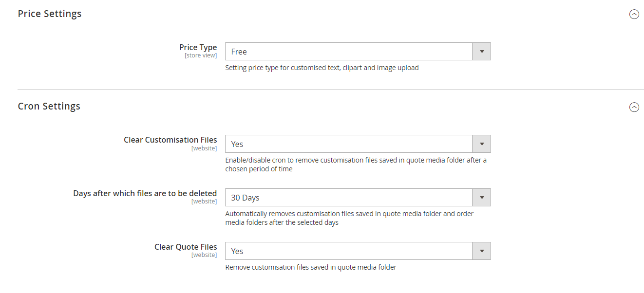644x293 pixels.
Task: Click the Price Type dropdown arrow icon
Action: tap(481, 51)
